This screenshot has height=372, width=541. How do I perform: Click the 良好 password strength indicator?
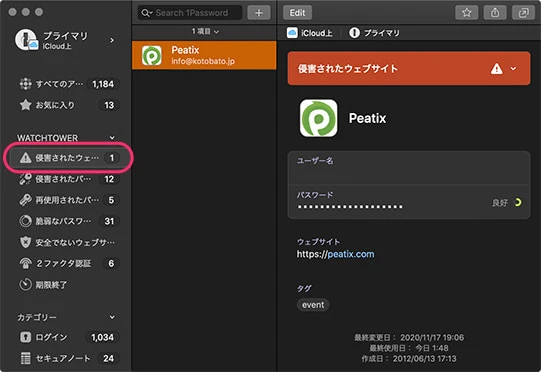point(507,203)
